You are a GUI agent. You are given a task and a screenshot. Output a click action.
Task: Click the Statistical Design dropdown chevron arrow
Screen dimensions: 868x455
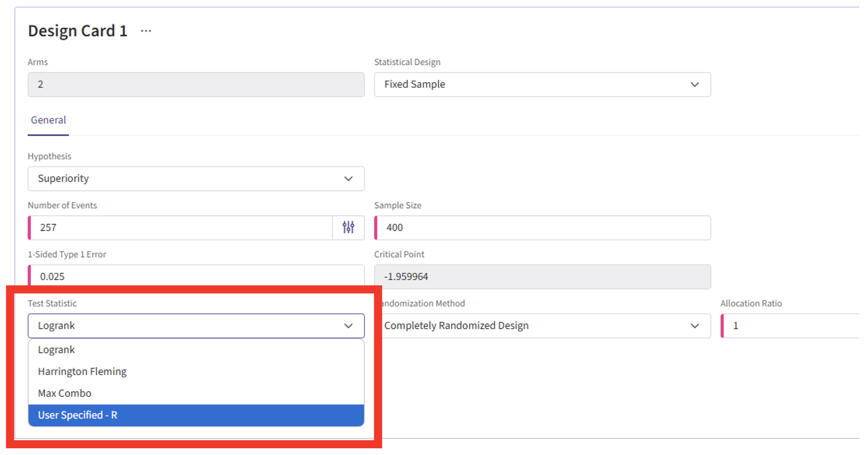coord(694,85)
